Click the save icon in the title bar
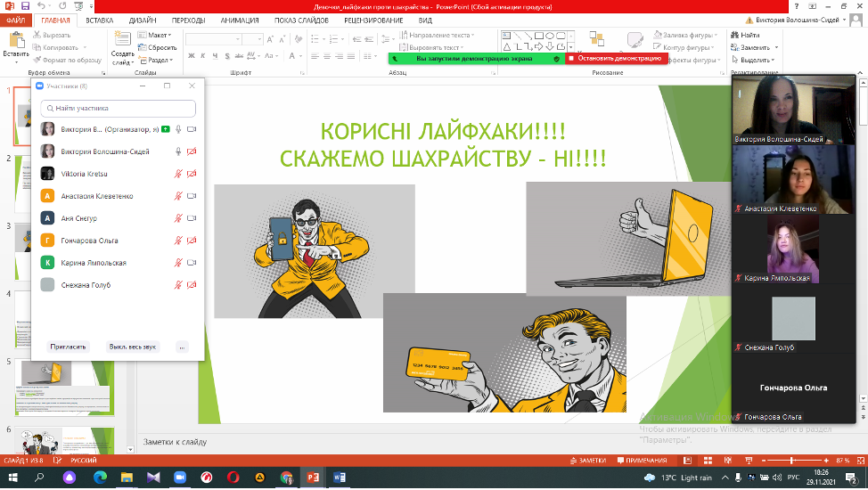Viewport: 868px width, 490px height. click(x=24, y=6)
